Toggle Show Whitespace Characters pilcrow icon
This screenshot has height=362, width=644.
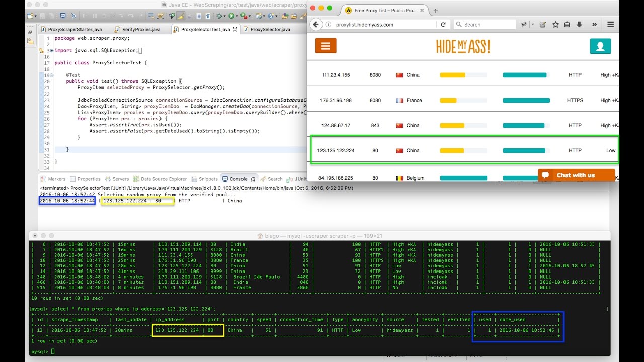(208, 17)
